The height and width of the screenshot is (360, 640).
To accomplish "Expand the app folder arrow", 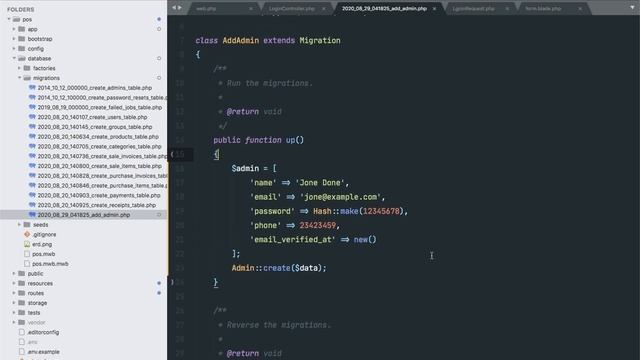I will [14, 29].
